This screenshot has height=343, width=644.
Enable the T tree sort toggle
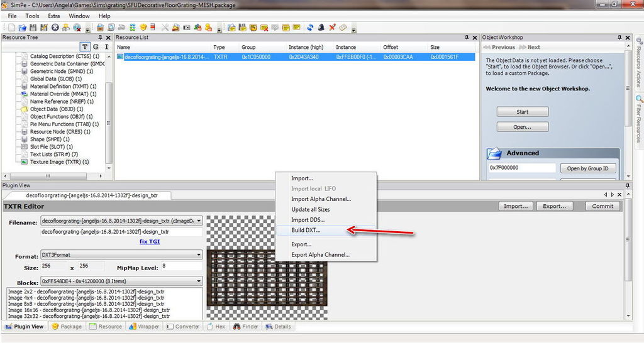(85, 46)
